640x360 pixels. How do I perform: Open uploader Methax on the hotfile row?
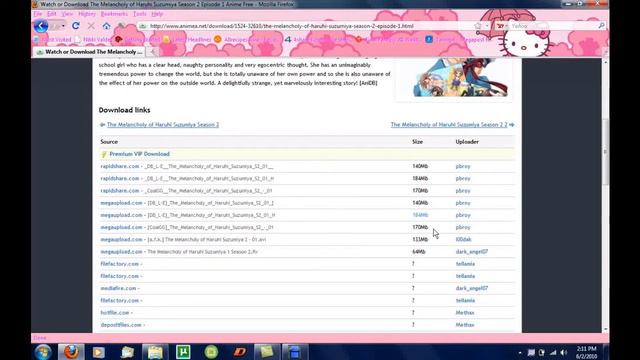click(x=465, y=313)
